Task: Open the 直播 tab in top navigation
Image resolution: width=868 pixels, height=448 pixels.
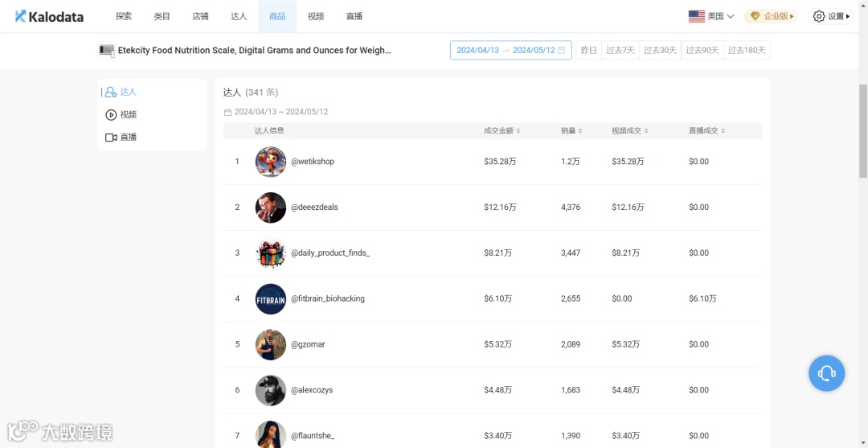Action: [354, 17]
